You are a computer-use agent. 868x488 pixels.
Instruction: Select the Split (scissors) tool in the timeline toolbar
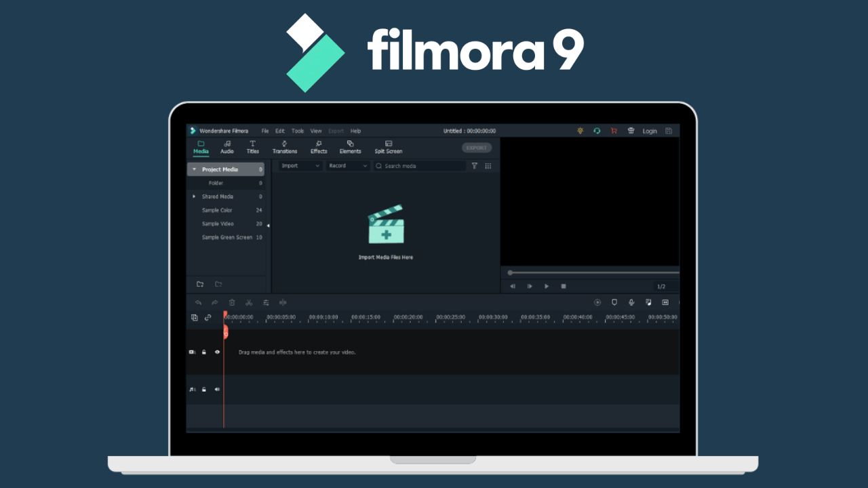pyautogui.click(x=249, y=302)
